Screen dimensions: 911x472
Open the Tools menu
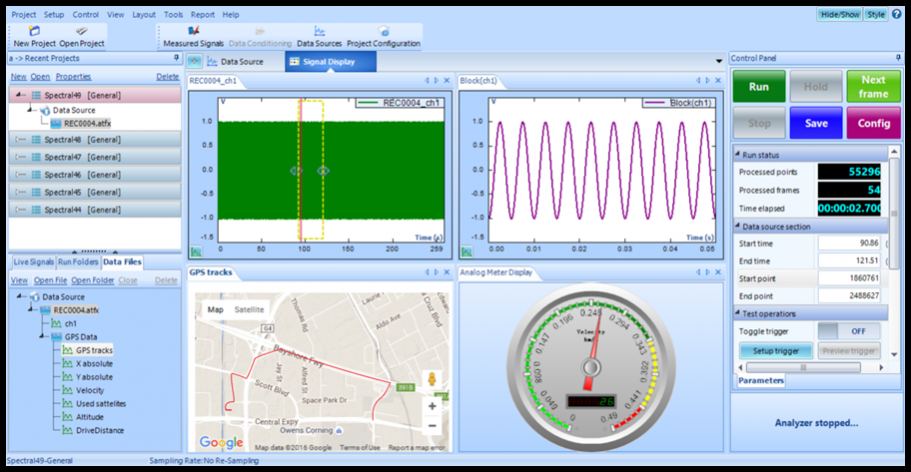point(173,15)
